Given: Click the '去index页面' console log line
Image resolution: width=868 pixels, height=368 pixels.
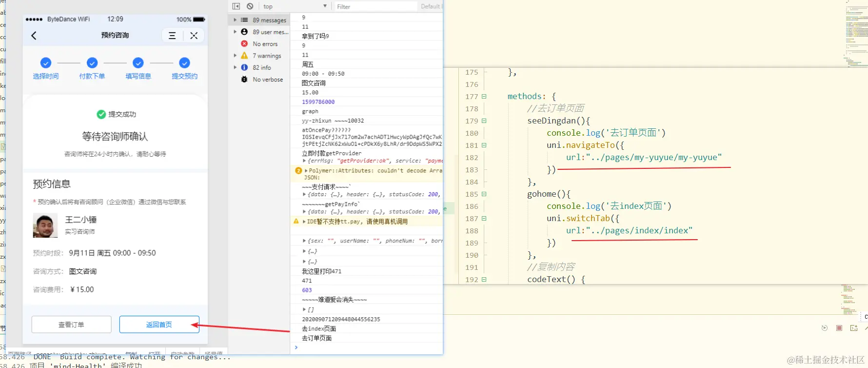Looking at the screenshot, I should 319,329.
